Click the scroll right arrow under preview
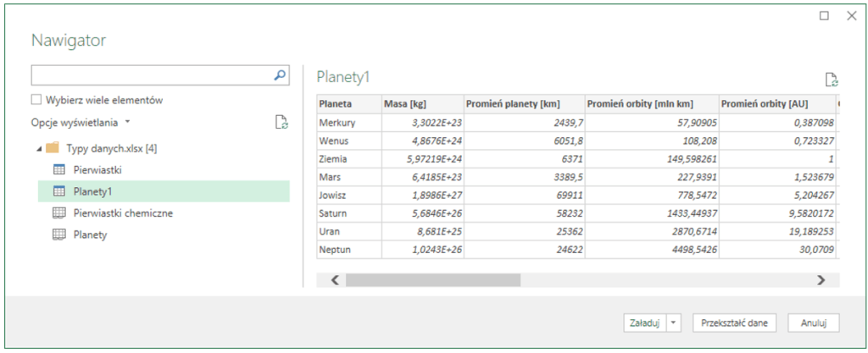 [x=820, y=280]
